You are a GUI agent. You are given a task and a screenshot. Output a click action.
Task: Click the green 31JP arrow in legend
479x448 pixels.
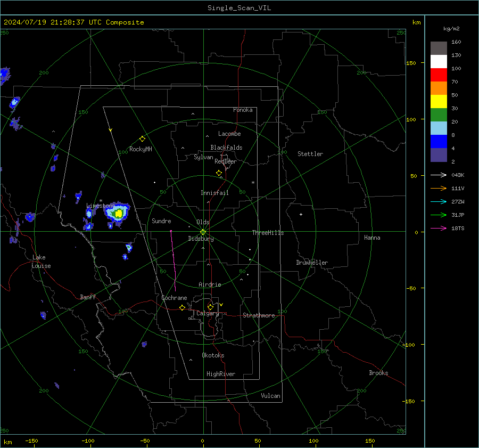pyautogui.click(x=439, y=215)
